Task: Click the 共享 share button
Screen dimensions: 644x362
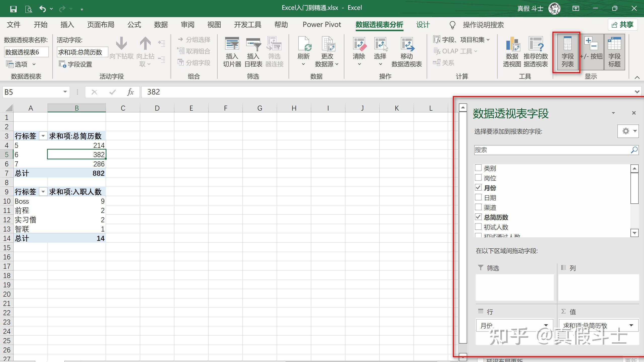Action: pos(622,25)
